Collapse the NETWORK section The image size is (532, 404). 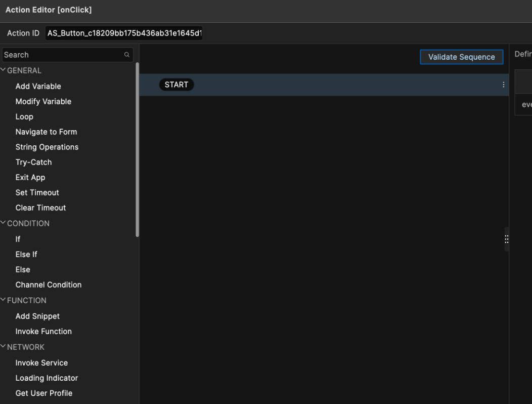coord(4,347)
